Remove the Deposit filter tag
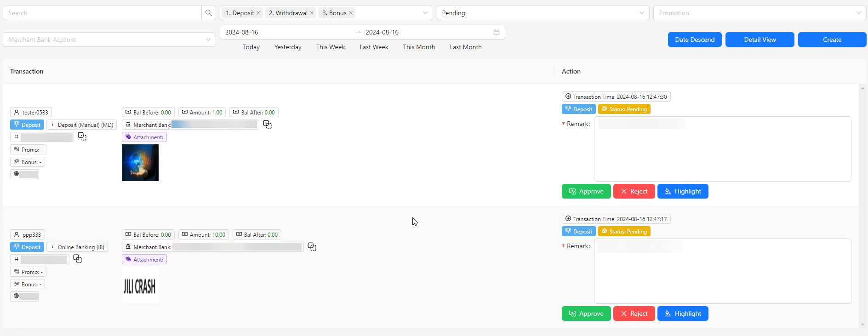This screenshot has height=336, width=868. tap(258, 13)
